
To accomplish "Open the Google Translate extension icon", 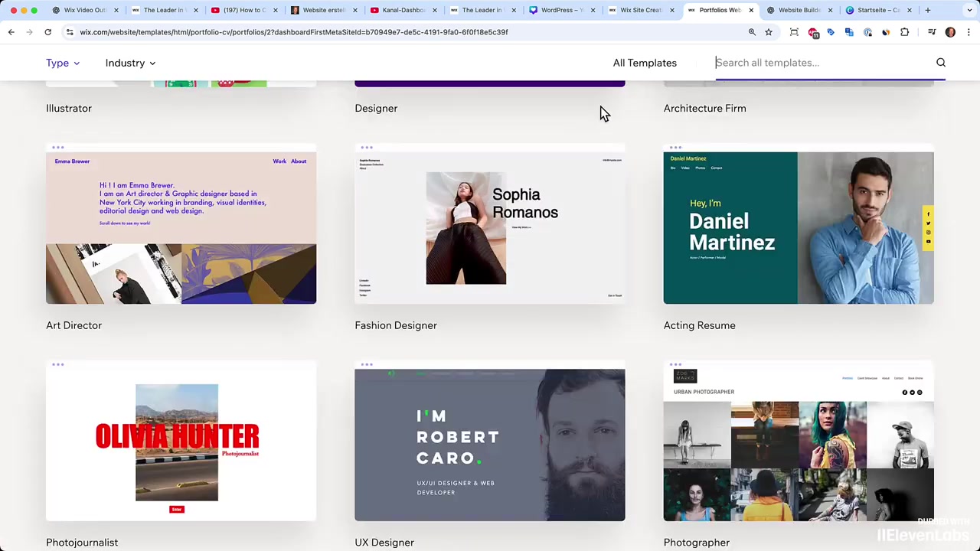I will (x=849, y=32).
